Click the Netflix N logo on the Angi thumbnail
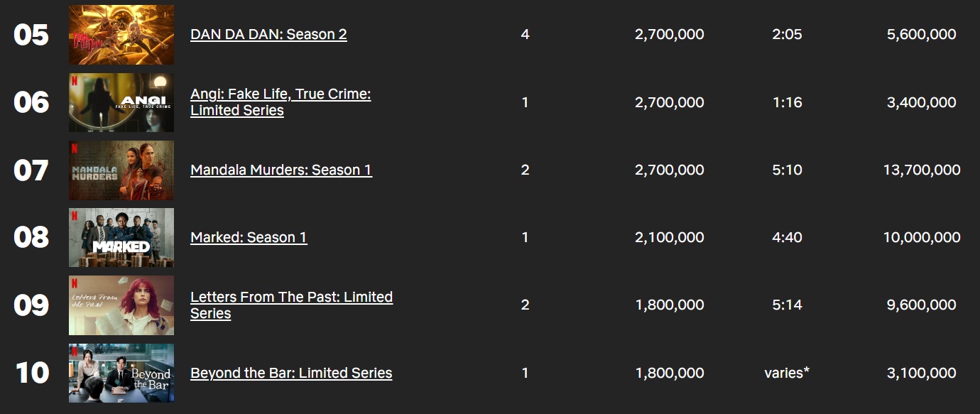 coord(75,80)
